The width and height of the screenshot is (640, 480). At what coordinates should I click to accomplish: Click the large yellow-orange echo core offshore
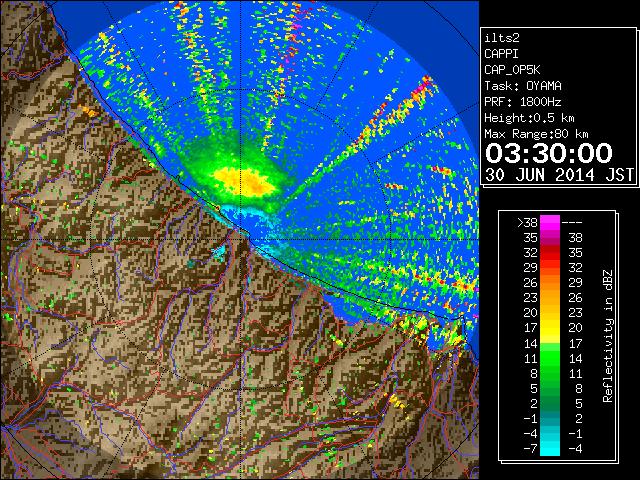pos(245,182)
